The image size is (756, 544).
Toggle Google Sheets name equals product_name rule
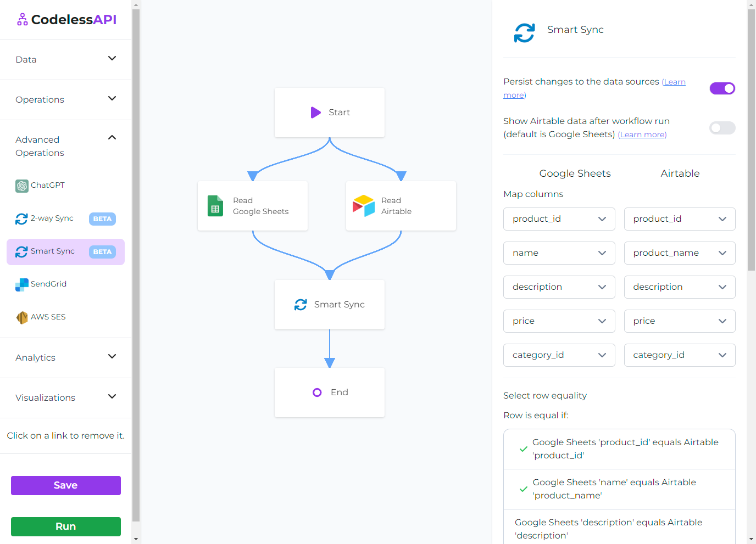point(619,489)
